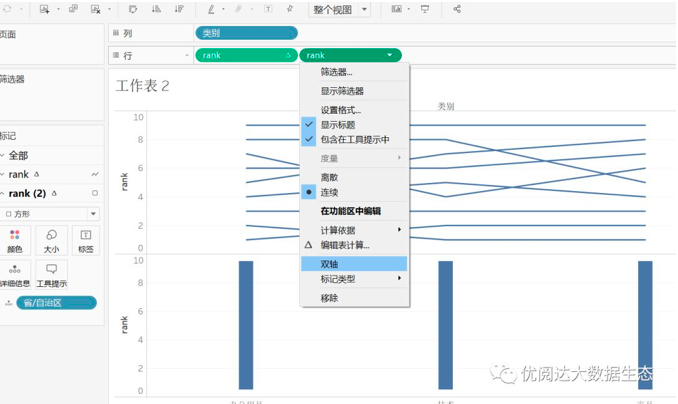Click the presentation mode icon in toolbar

coord(425,9)
